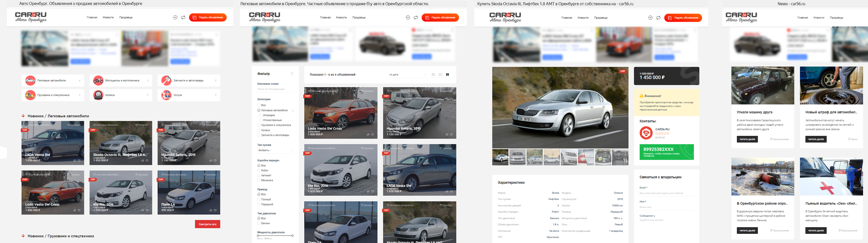Open services (Услуги) category icon on home page

167,95
